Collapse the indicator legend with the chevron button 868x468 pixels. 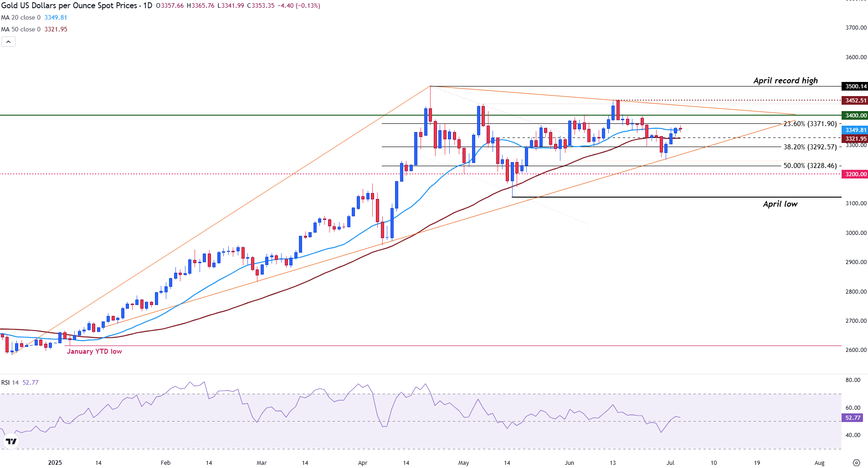[8, 42]
